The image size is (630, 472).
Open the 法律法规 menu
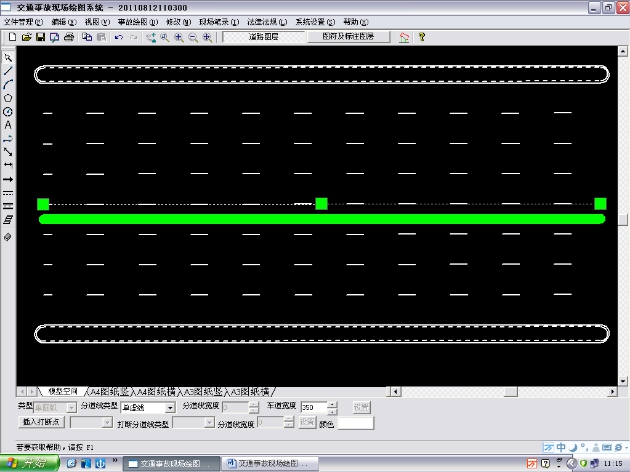pos(267,22)
